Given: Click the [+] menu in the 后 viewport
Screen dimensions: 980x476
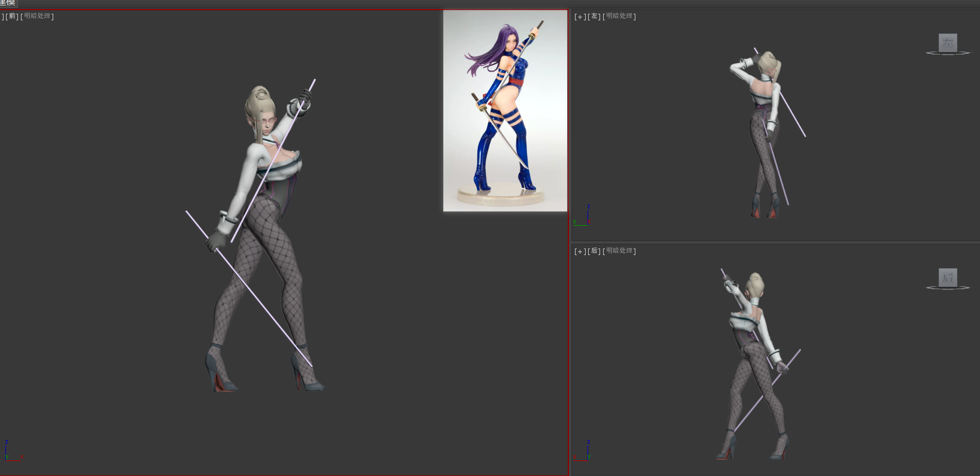Looking at the screenshot, I should click(579, 251).
